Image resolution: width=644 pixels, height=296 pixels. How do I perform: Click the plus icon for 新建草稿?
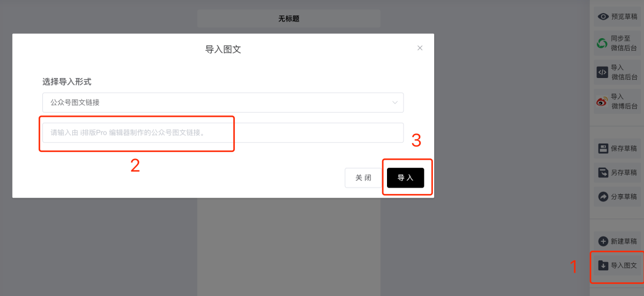(x=603, y=241)
